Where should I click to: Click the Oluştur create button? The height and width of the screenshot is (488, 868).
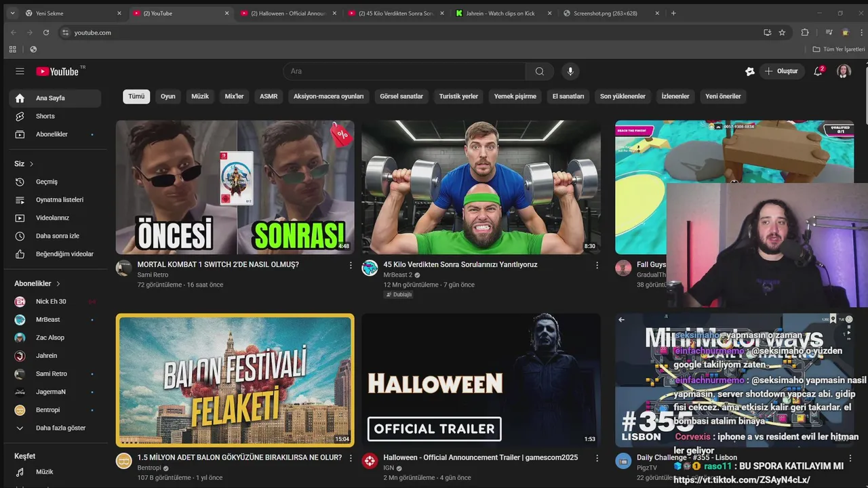781,71
